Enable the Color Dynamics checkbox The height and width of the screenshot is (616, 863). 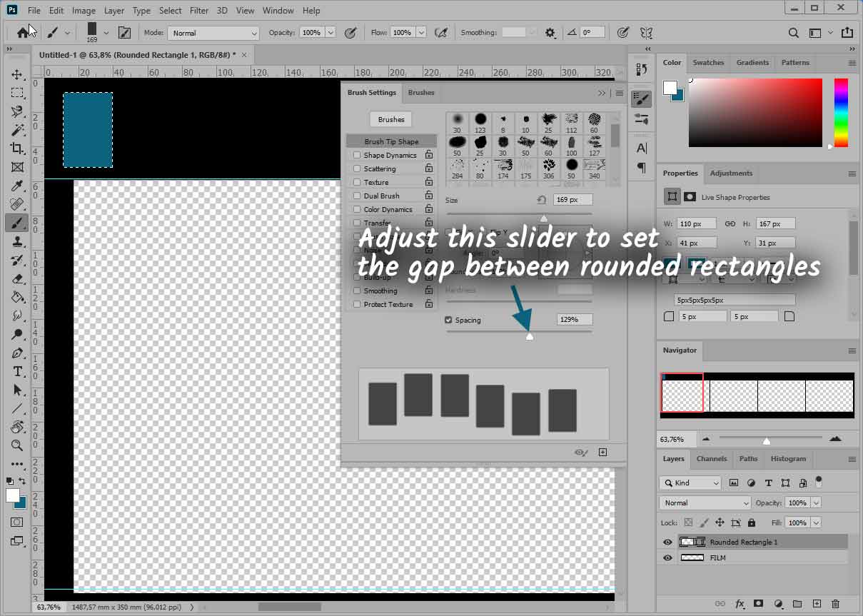tap(357, 209)
